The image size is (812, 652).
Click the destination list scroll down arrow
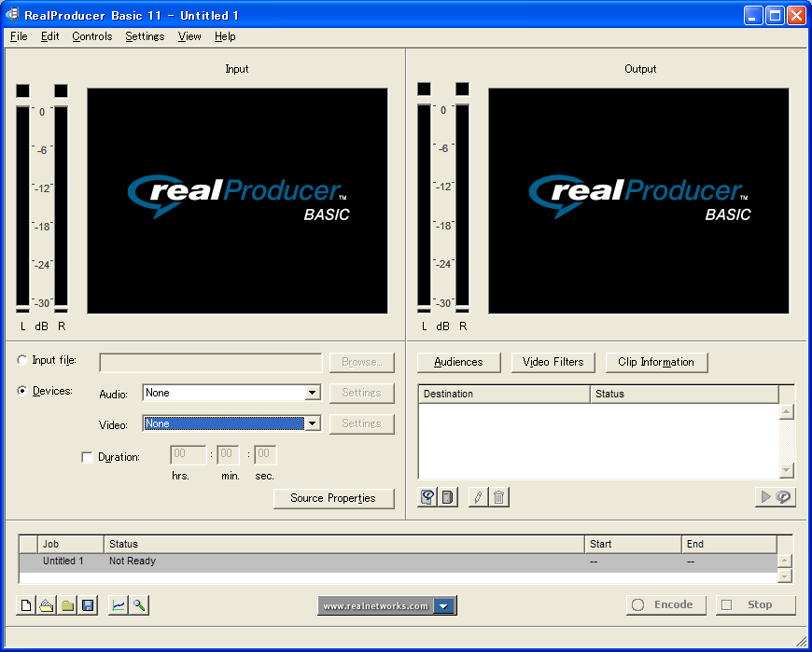point(787,470)
